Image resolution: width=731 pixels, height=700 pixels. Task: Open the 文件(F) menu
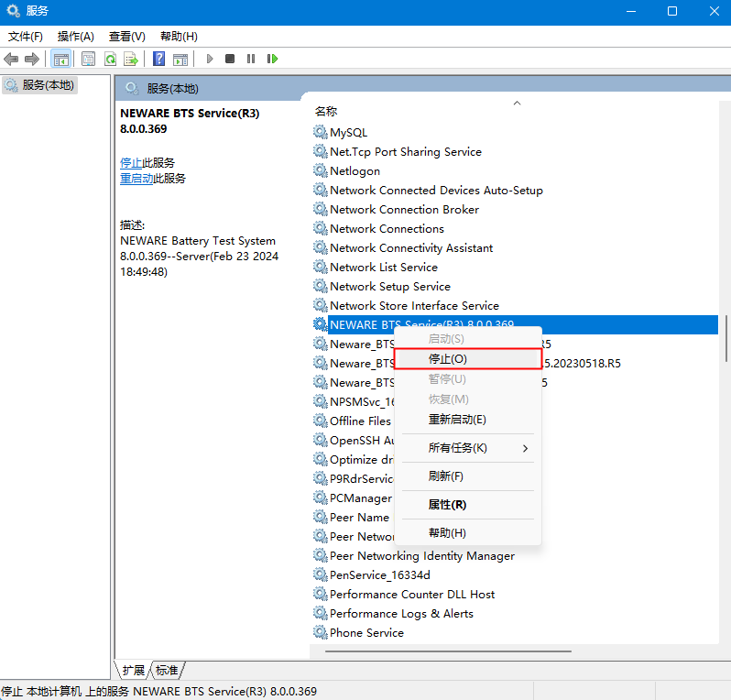coord(25,37)
